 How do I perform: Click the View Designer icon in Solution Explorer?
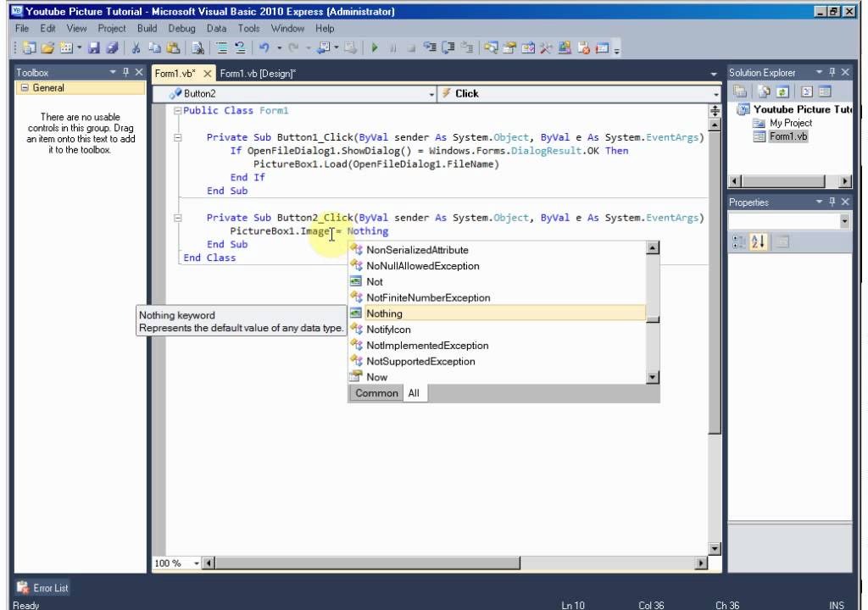pos(825,91)
